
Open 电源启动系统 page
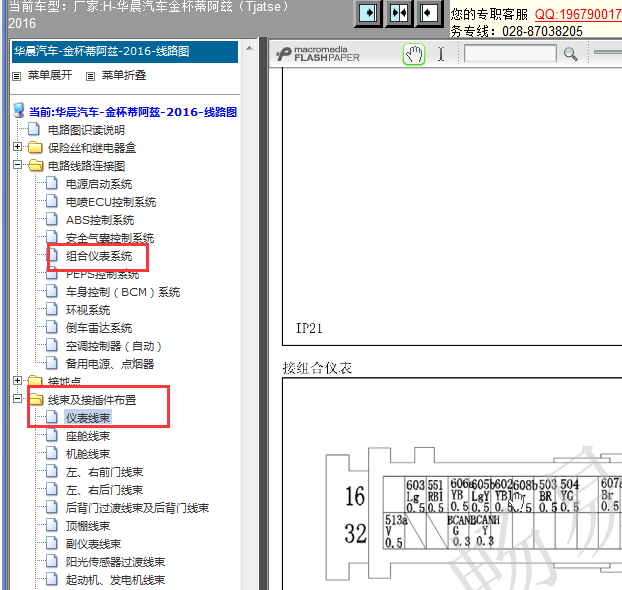(99, 184)
